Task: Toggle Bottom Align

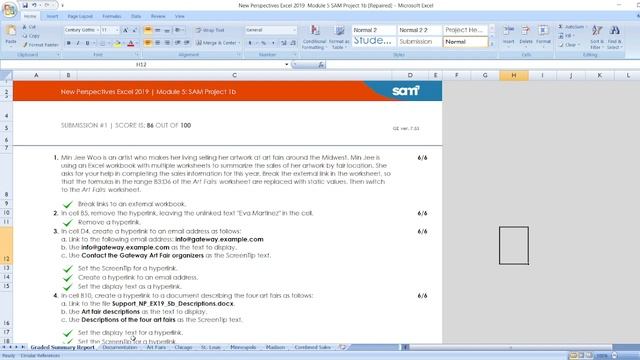Action: [167, 30]
